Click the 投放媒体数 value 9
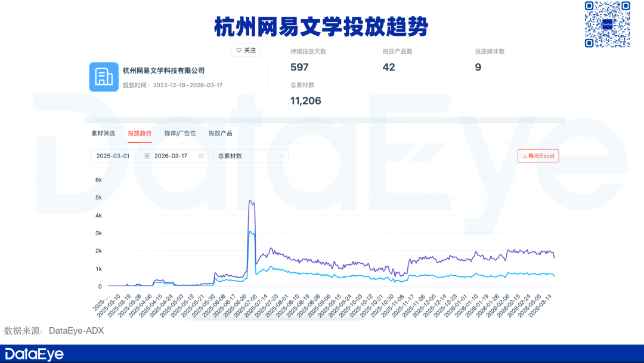The width and height of the screenshot is (644, 363). click(x=478, y=67)
